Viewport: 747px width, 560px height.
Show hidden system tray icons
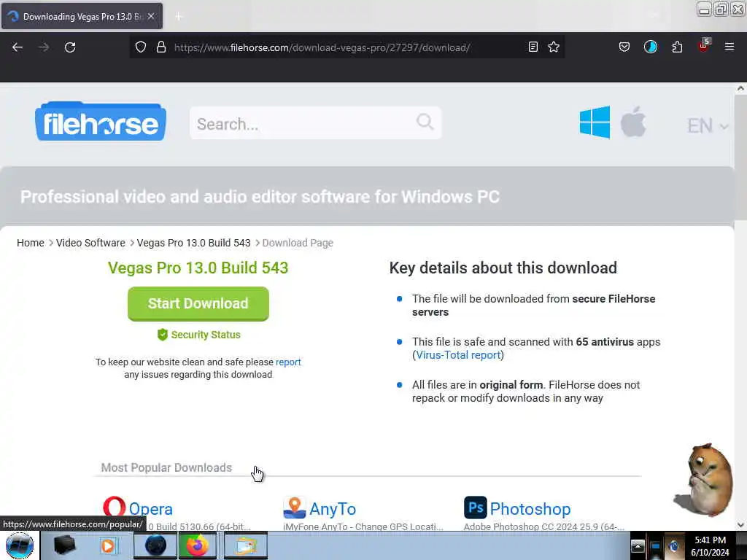pyautogui.click(x=638, y=545)
